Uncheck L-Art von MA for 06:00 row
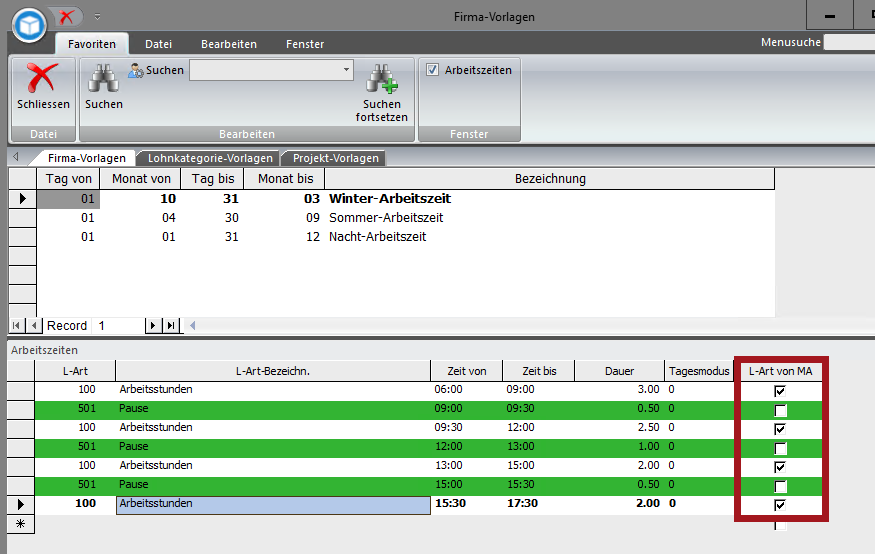 (780, 391)
